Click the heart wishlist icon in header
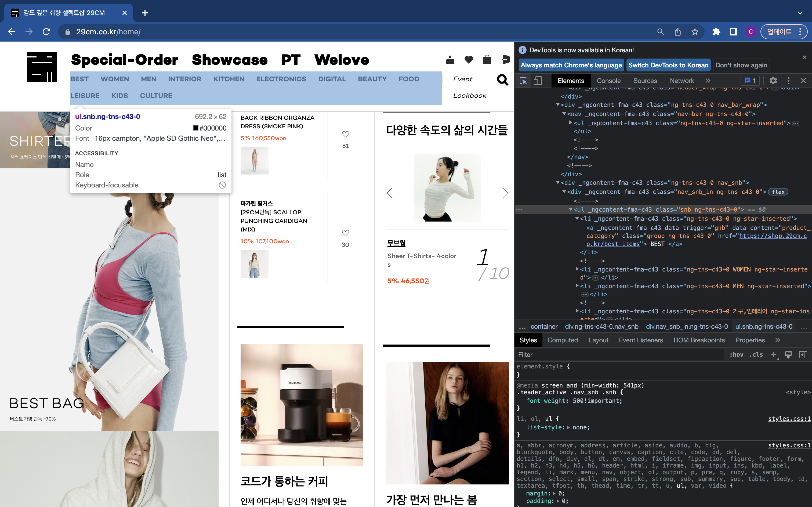 point(469,60)
